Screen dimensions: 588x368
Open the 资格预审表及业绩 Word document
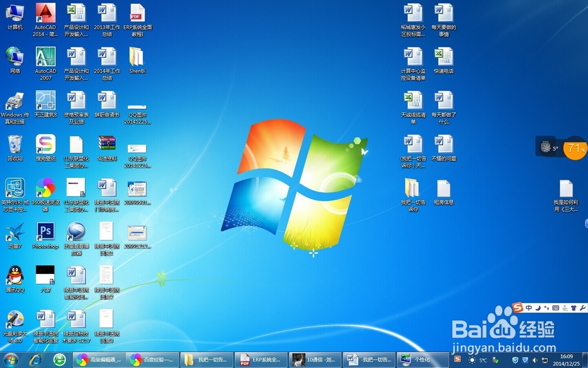coord(76,107)
